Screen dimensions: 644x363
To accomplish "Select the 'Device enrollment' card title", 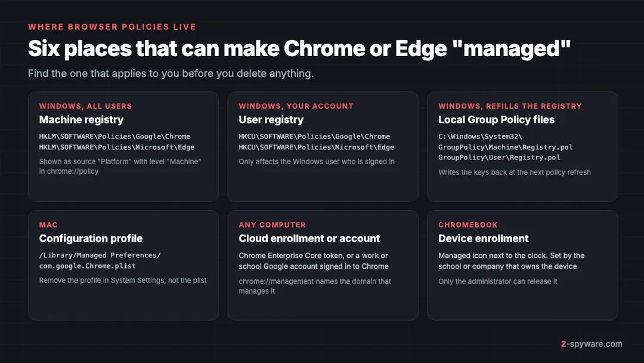I will pyautogui.click(x=484, y=238).
